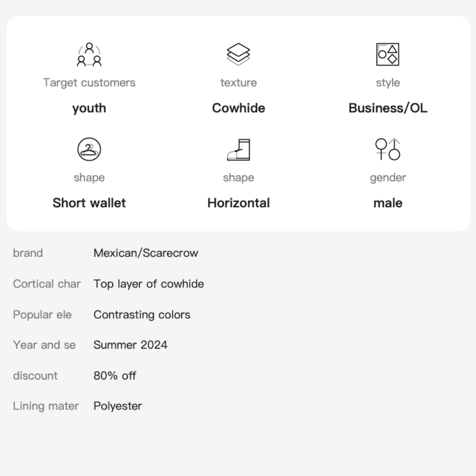Click the "Cowhide" texture value
The height and width of the screenshot is (476, 476).
coord(238,108)
